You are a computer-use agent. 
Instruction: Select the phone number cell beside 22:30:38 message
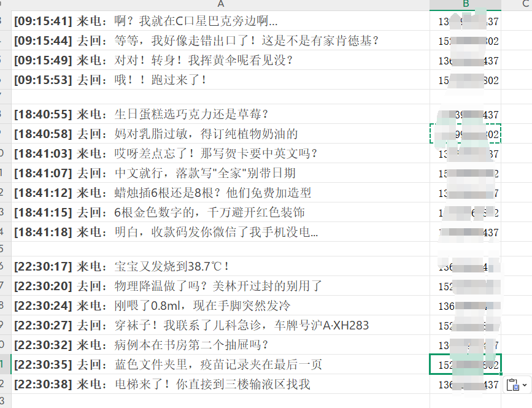pyautogui.click(x=465, y=384)
